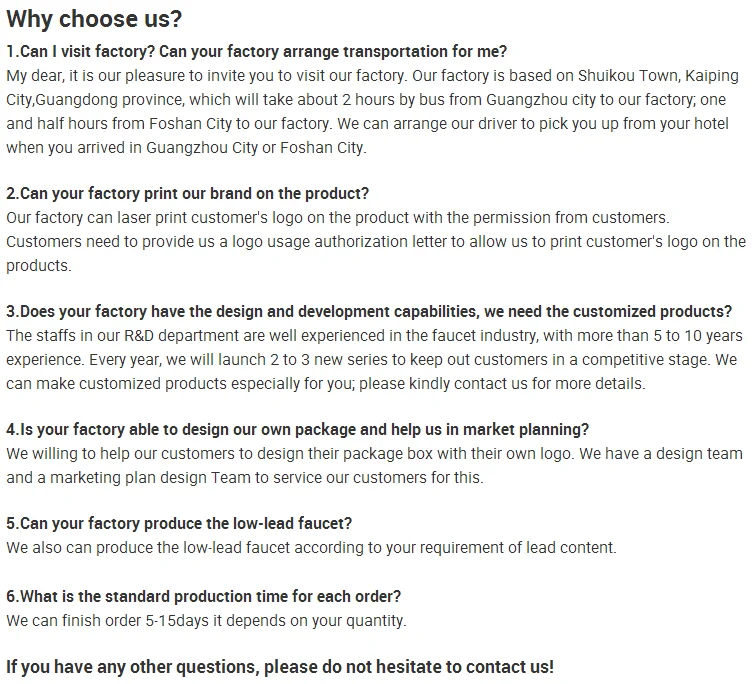Select question 1 about visiting factory

coord(256,51)
